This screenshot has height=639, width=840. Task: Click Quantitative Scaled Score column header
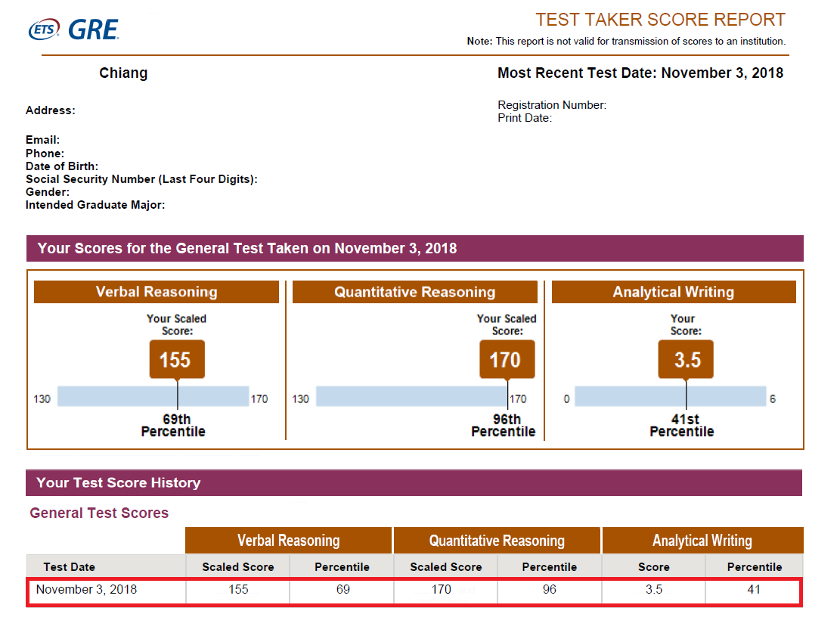click(446, 566)
